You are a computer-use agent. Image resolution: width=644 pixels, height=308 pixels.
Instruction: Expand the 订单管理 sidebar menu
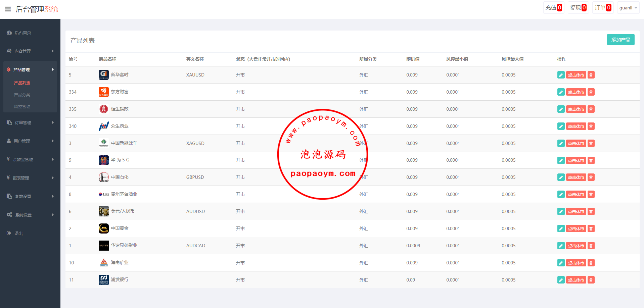point(30,122)
